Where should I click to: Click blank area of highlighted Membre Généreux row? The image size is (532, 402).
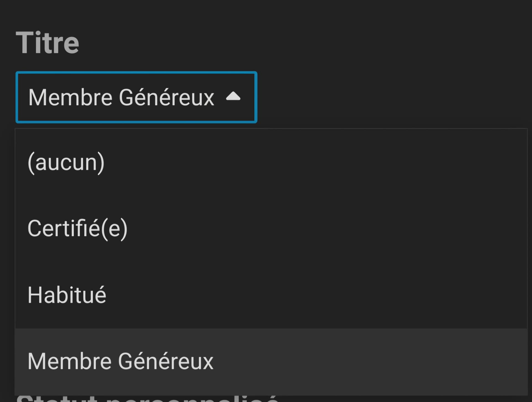pyautogui.click(x=370, y=362)
